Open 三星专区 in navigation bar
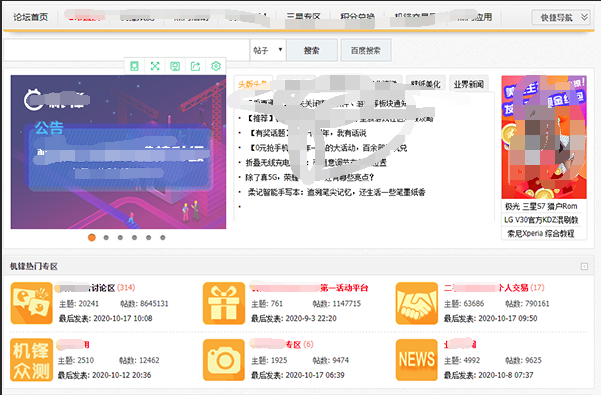Image resolution: width=601 pixels, height=395 pixels. click(x=304, y=17)
